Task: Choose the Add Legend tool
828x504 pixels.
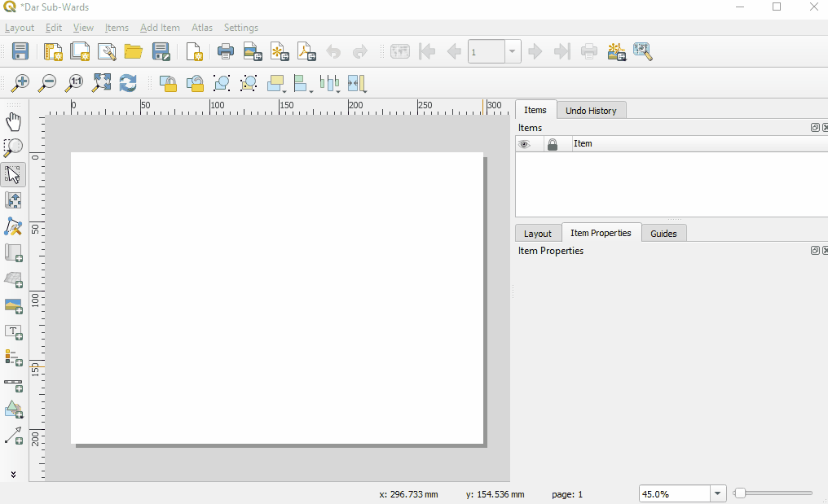Action: click(x=14, y=357)
